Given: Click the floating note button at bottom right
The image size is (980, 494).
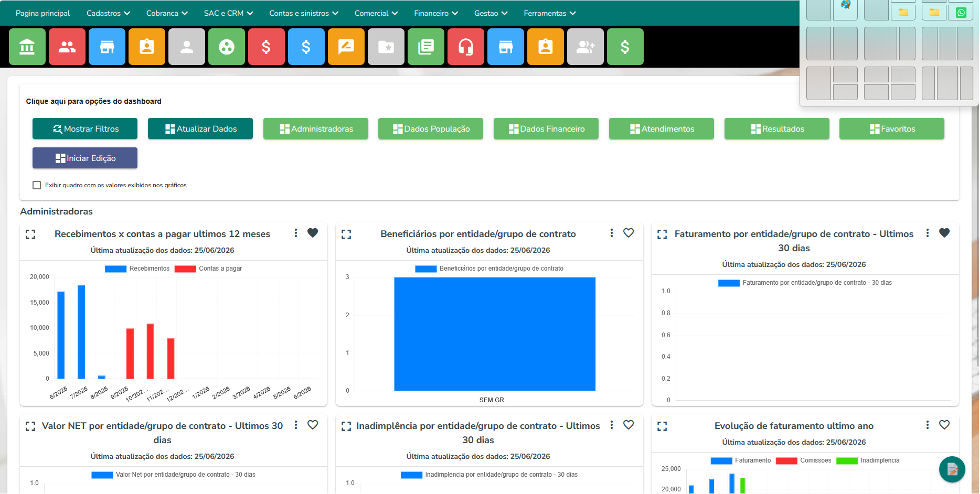Looking at the screenshot, I should tap(952, 469).
